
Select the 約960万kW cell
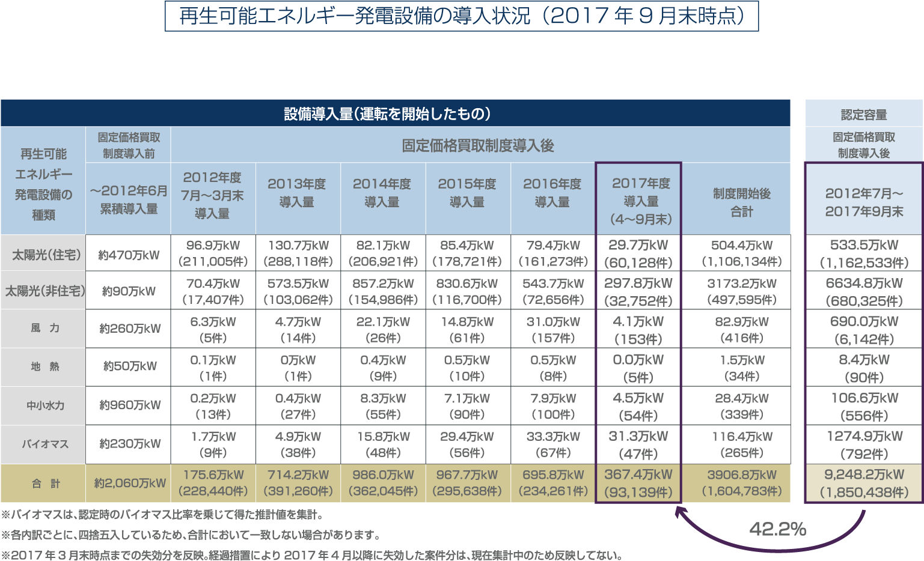pyautogui.click(x=128, y=405)
